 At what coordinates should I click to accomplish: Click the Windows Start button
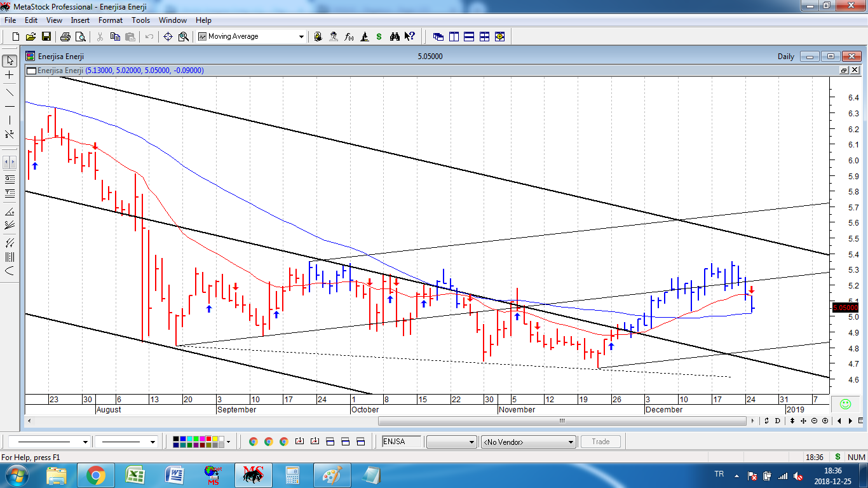[x=17, y=475]
